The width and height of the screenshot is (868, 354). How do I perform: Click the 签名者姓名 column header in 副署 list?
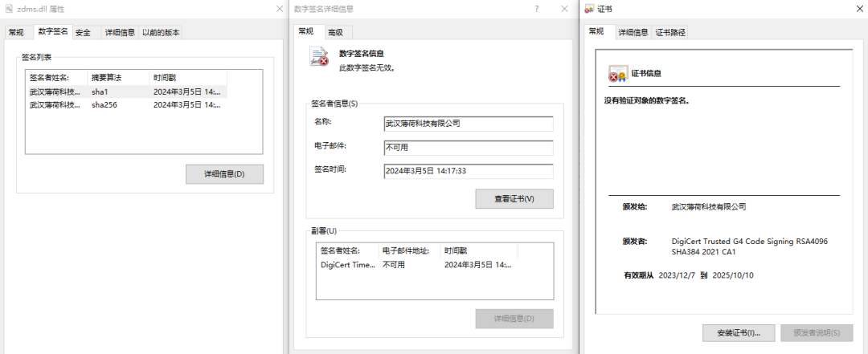[347, 251]
